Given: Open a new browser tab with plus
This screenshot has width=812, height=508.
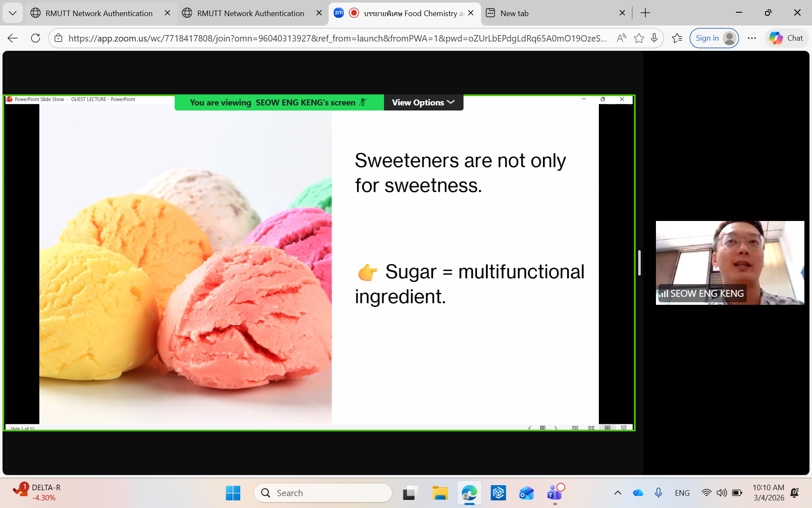Looking at the screenshot, I should click(645, 13).
